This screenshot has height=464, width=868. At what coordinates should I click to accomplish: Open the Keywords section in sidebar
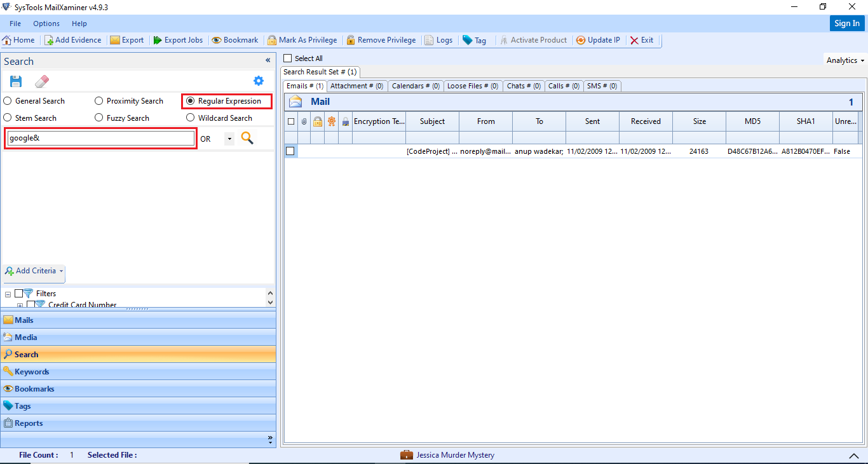(x=32, y=371)
